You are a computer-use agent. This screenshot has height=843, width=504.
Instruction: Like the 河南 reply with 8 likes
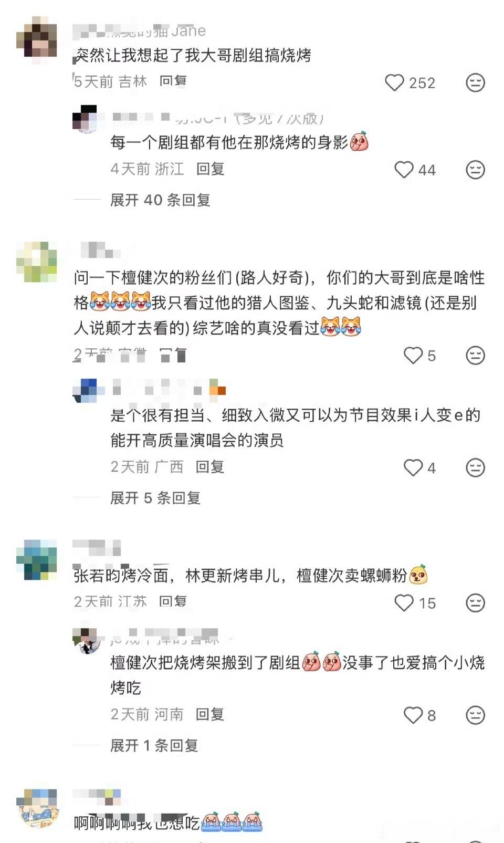pyautogui.click(x=413, y=715)
